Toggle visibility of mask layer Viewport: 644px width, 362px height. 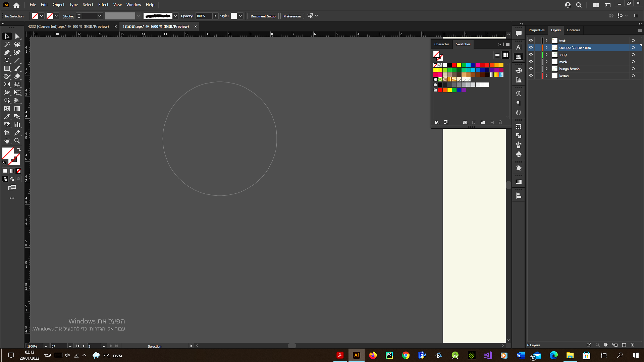point(531,62)
